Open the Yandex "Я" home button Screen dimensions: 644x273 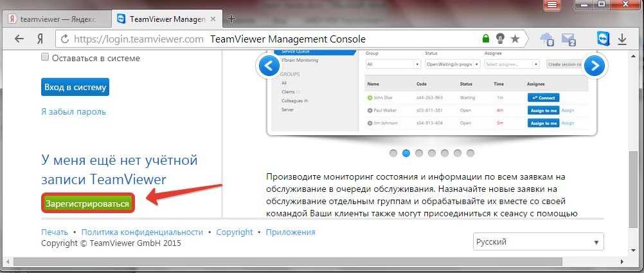click(40, 39)
